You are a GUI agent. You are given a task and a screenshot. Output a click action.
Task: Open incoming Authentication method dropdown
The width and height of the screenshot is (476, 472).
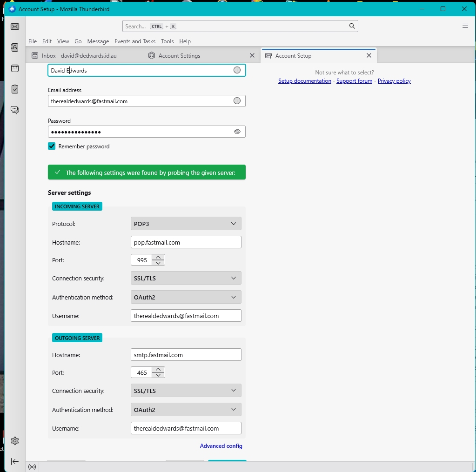pos(186,297)
